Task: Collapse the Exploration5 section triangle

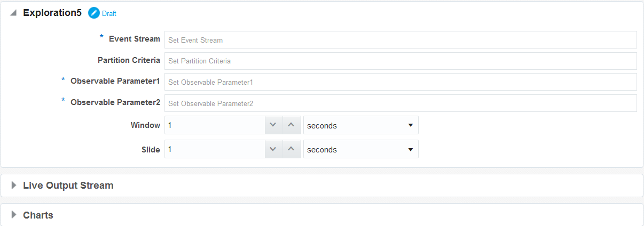Action: 13,13
